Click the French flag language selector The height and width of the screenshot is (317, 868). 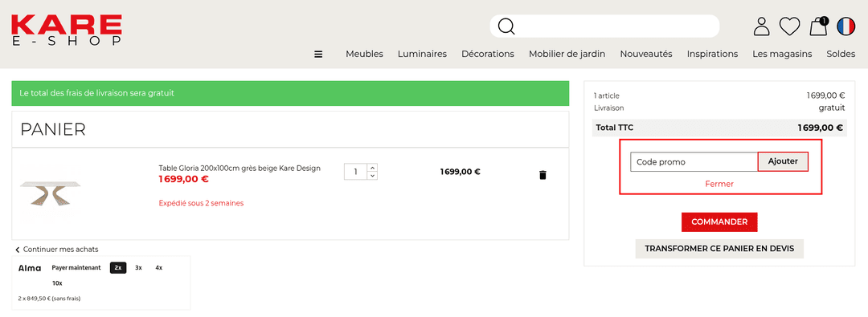[x=845, y=26]
